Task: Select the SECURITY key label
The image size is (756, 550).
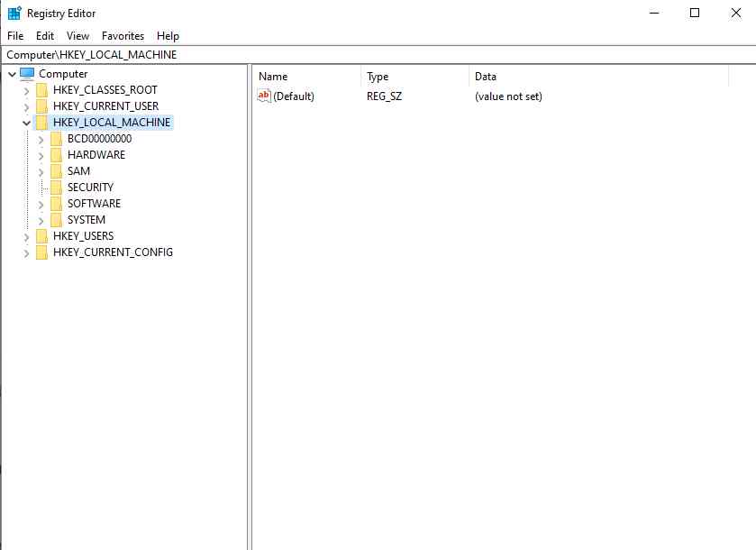Action: coord(90,188)
